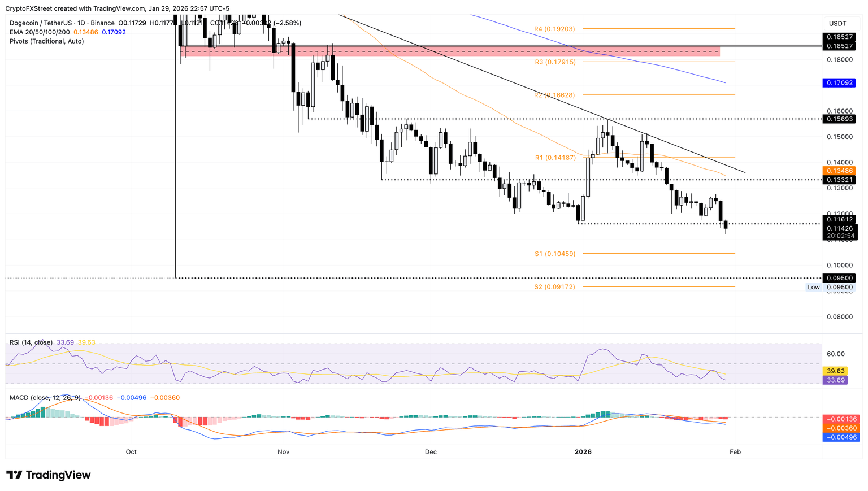The height and width of the screenshot is (491, 868).
Task: Click the 0.11426 current price label
Action: (x=839, y=228)
